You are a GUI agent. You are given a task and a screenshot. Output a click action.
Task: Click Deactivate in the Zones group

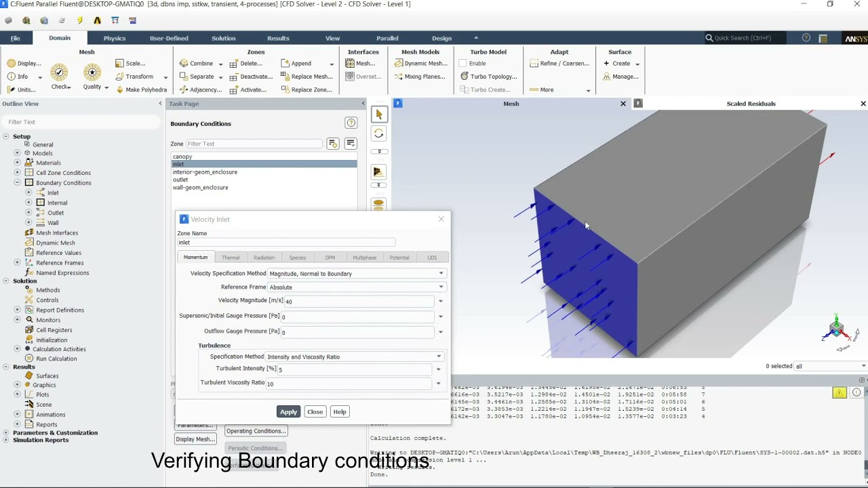pyautogui.click(x=251, y=77)
